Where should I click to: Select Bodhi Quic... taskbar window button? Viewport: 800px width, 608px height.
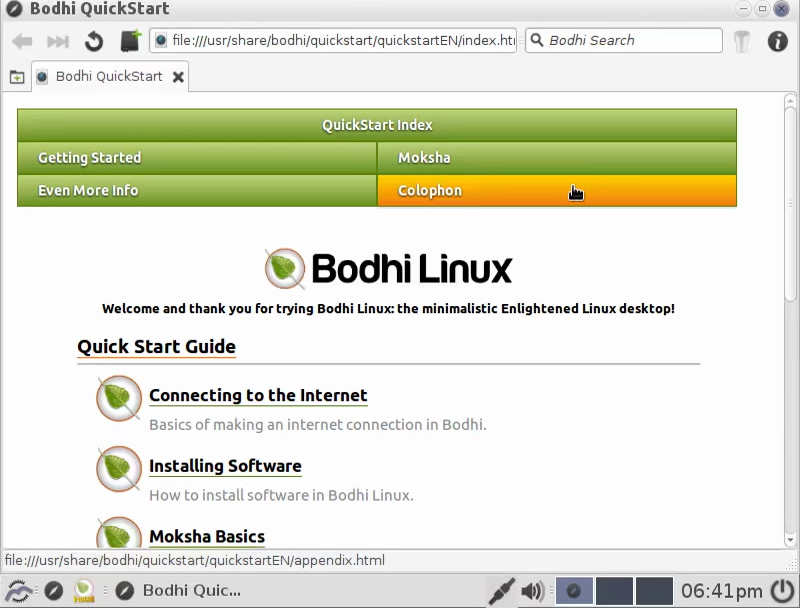tap(178, 591)
